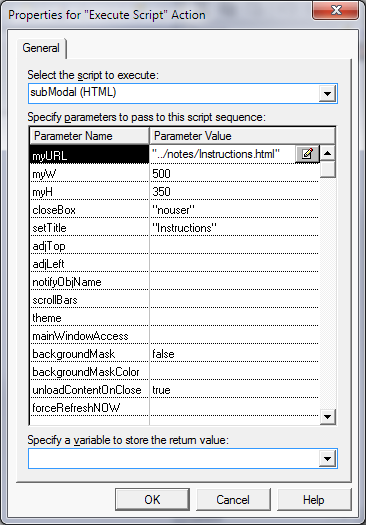
Task: Select the unloadContentOnClose parameter name
Action: click(89, 390)
